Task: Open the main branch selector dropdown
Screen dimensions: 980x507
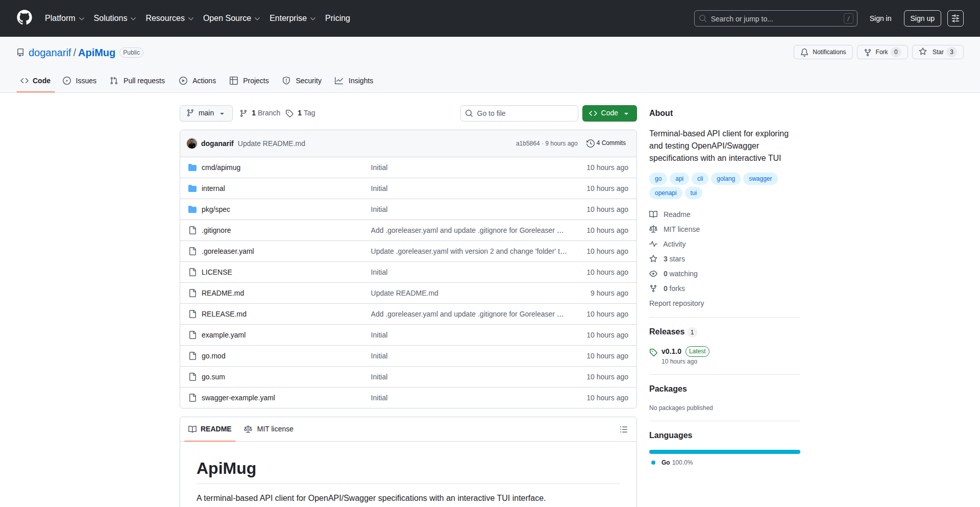Action: [x=206, y=113]
